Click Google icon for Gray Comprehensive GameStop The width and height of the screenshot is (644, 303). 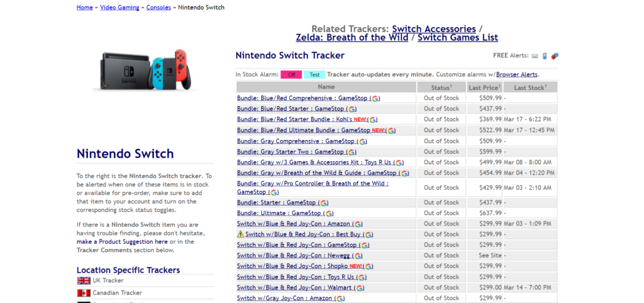point(363,141)
